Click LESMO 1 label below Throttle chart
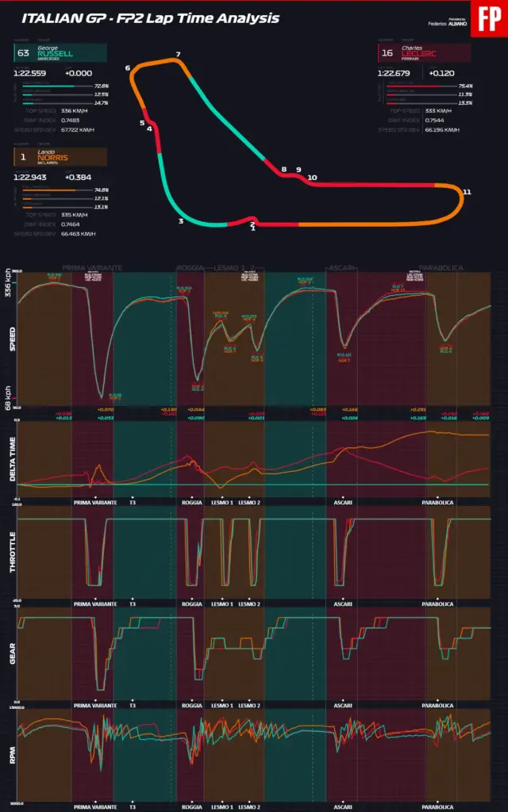The width and height of the screenshot is (508, 812). [222, 603]
